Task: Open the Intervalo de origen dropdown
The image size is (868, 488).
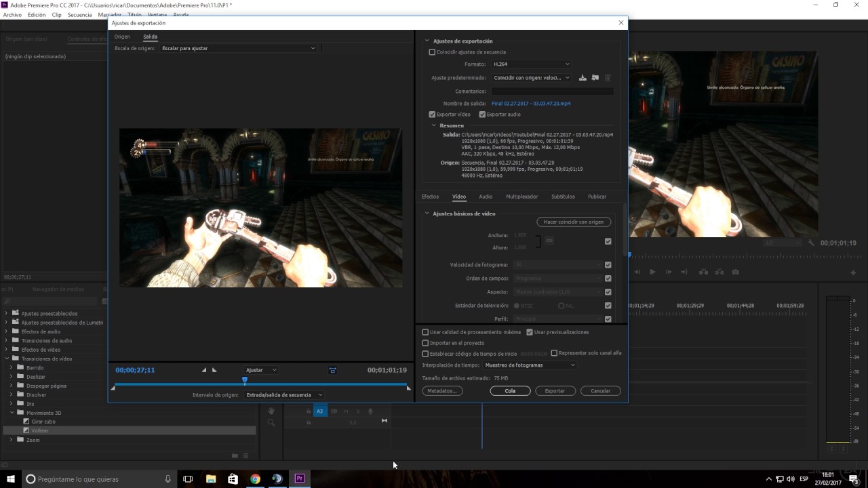Action: [283, 395]
